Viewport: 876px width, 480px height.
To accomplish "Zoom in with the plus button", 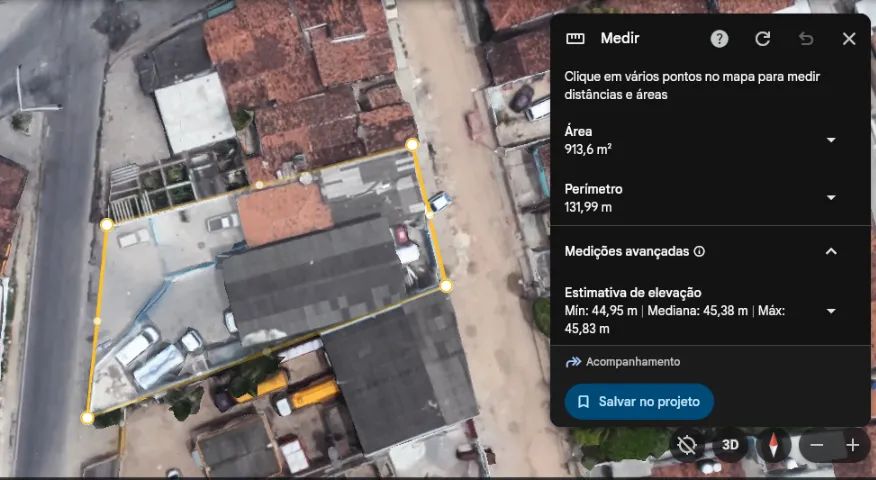I will pyautogui.click(x=853, y=445).
